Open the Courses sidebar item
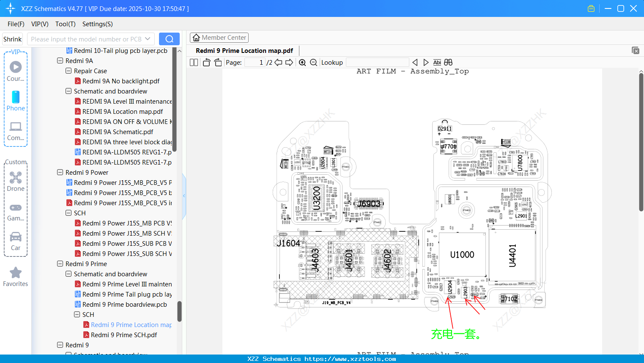The image size is (644, 363). [x=16, y=71]
